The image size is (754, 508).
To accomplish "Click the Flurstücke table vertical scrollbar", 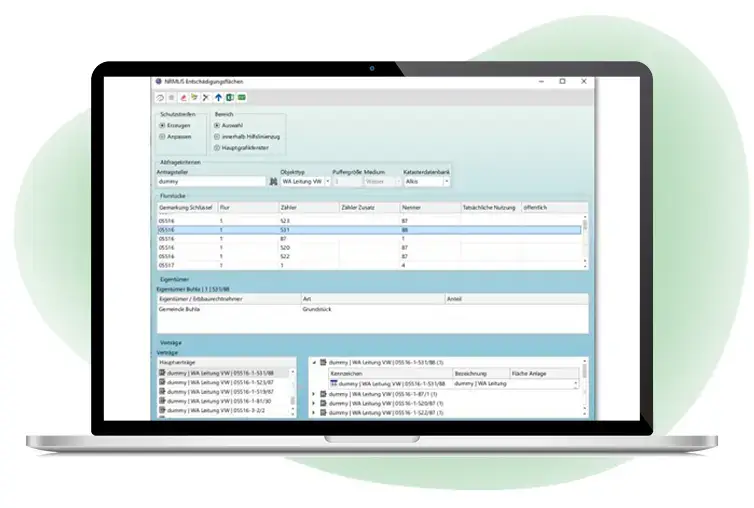I will tap(585, 240).
